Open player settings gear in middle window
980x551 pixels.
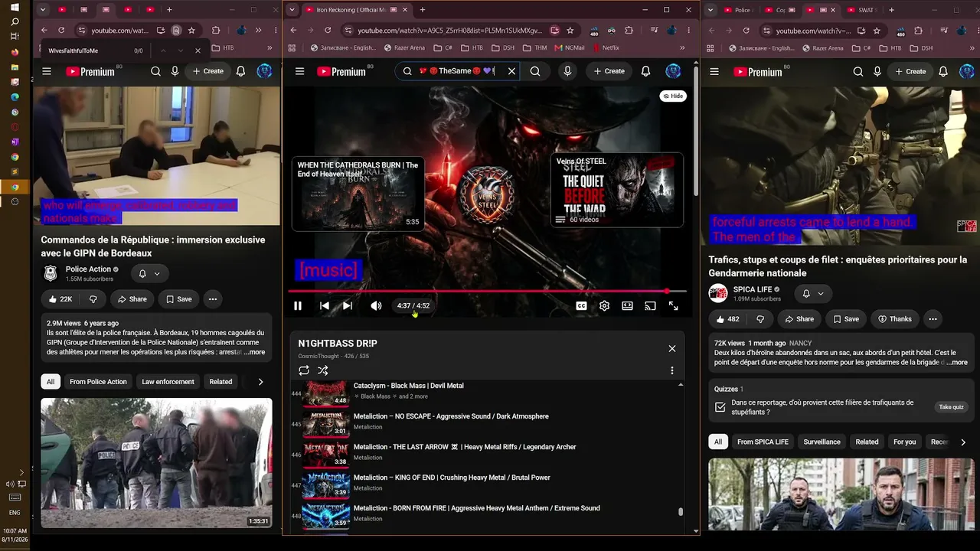604,306
